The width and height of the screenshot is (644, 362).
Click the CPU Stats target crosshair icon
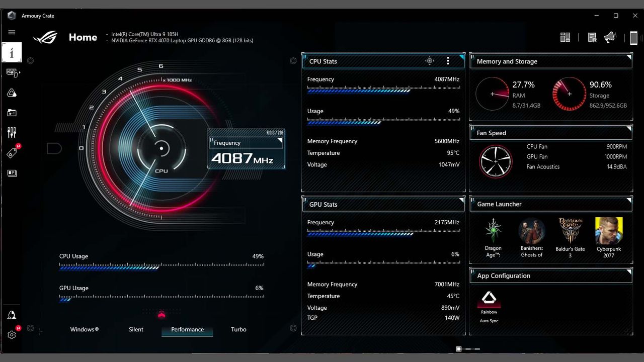tap(429, 61)
